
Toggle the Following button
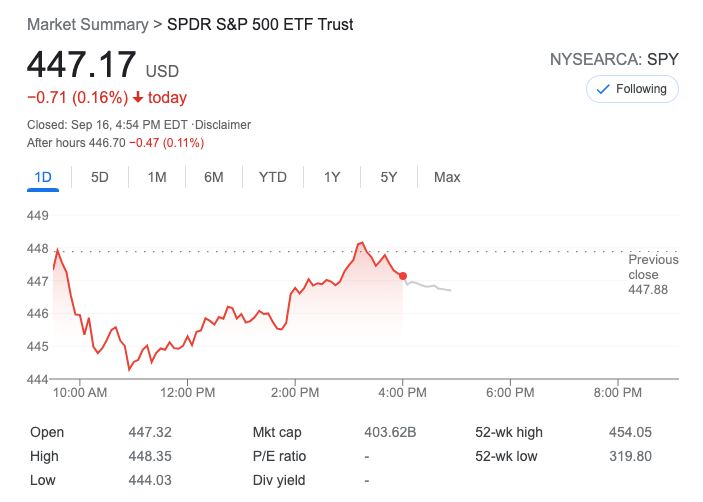click(632, 89)
